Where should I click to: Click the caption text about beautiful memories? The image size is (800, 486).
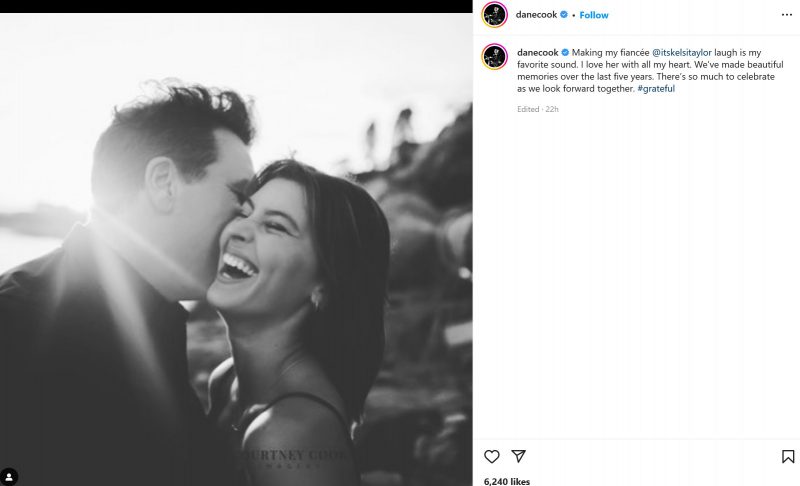pyautogui.click(x=640, y=76)
